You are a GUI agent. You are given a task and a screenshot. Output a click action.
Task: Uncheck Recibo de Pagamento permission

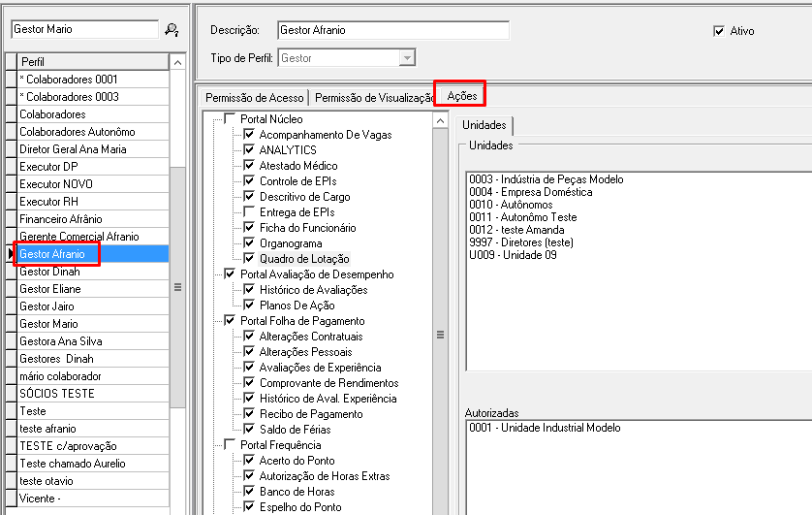pos(249,414)
